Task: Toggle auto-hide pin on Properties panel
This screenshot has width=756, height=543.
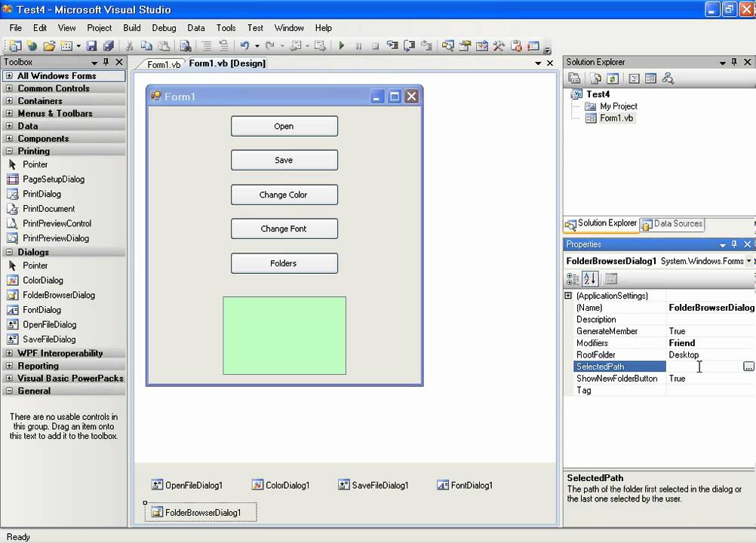Action: pos(734,244)
